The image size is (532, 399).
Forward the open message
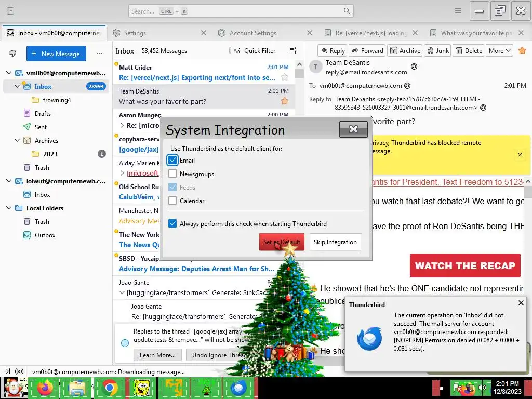367,50
